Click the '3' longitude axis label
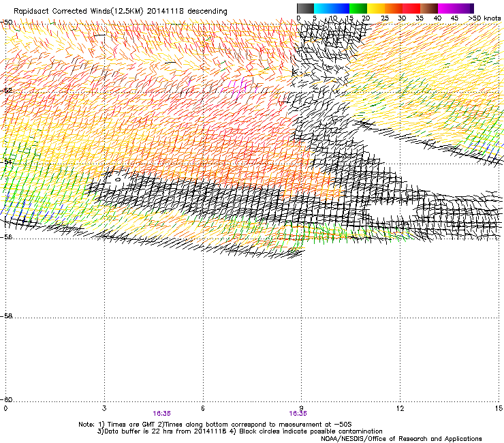Screen dimensions: 504x443 click(104, 408)
